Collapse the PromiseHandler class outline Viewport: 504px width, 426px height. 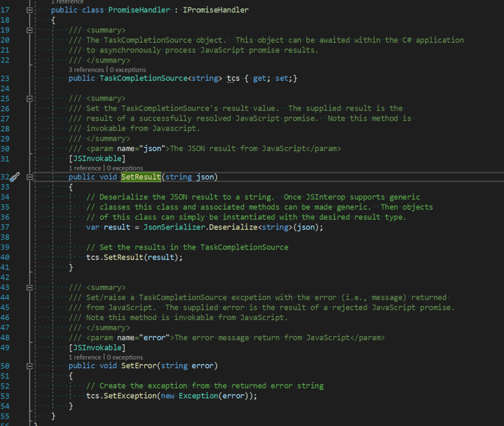click(30, 10)
